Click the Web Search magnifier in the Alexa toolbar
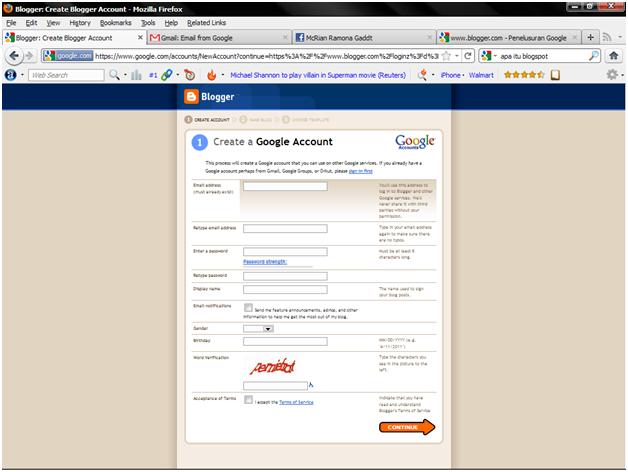The image size is (628, 472). point(114,75)
